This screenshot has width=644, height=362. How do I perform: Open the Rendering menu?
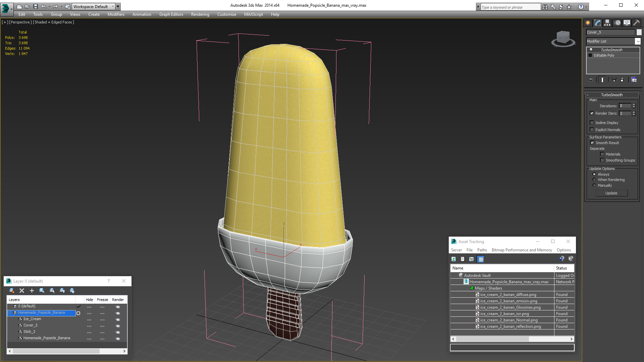point(200,14)
